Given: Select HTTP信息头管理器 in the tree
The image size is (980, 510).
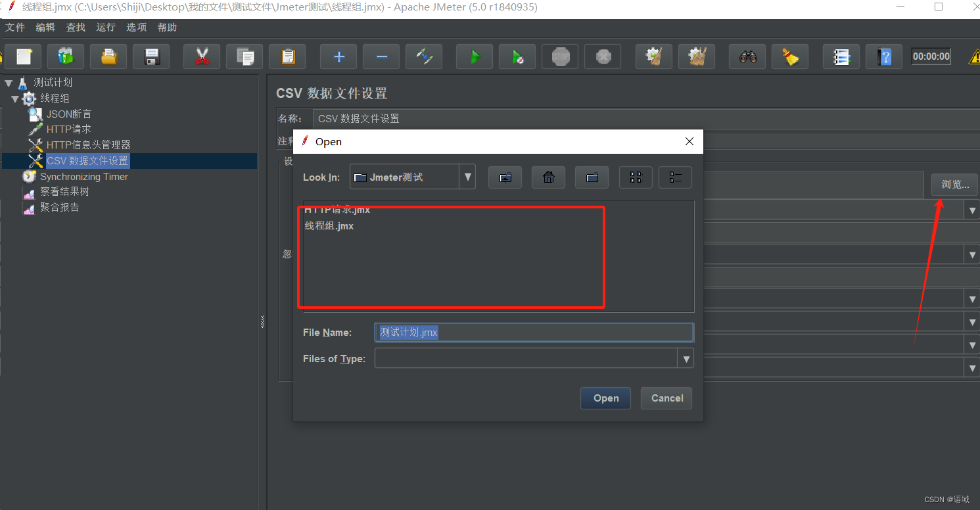Looking at the screenshot, I should pyautogui.click(x=88, y=145).
